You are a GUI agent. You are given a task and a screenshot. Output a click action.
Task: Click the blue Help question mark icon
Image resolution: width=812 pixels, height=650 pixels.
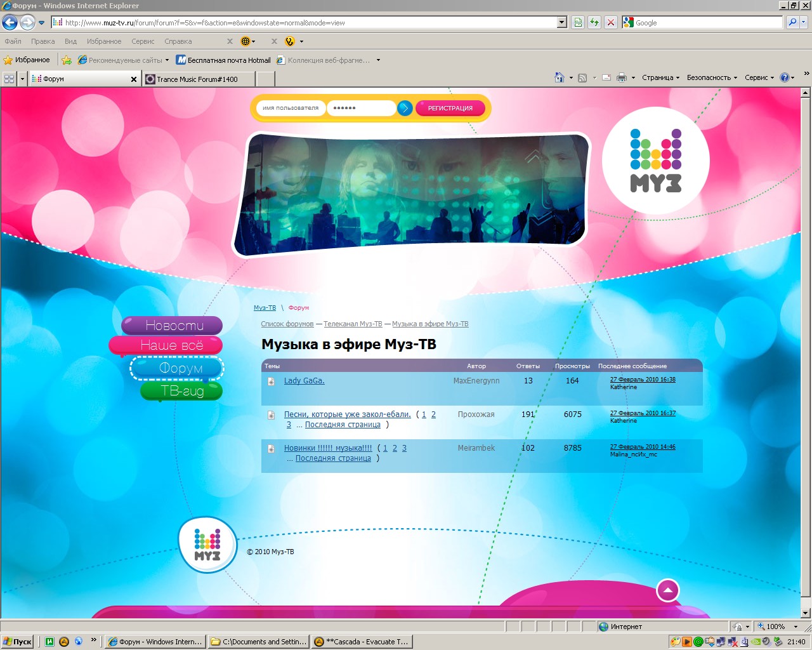[x=785, y=77]
